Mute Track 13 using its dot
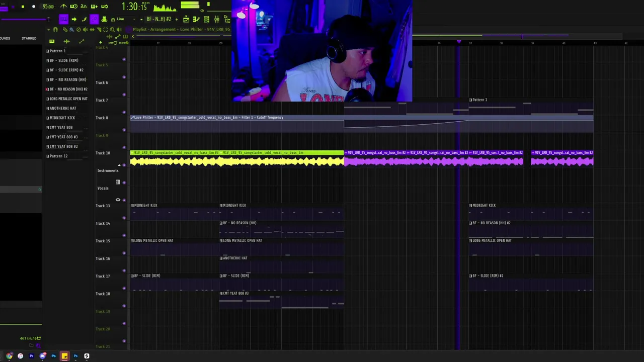Screen dimensions: 644x362 click(124, 218)
